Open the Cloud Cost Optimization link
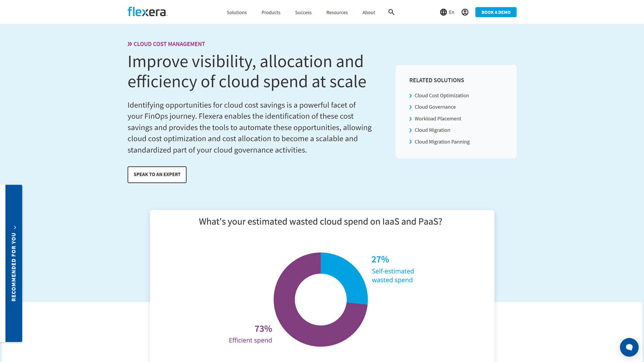The height and width of the screenshot is (362, 644). pos(441,96)
